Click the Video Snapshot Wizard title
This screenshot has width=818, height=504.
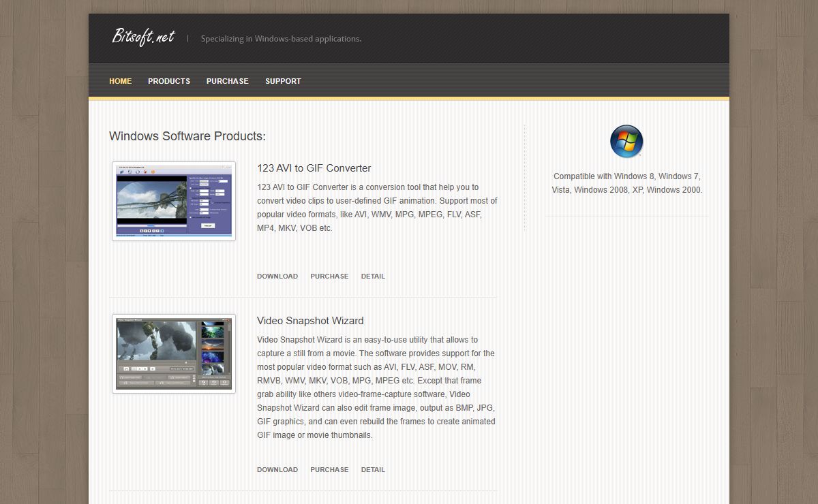point(310,321)
